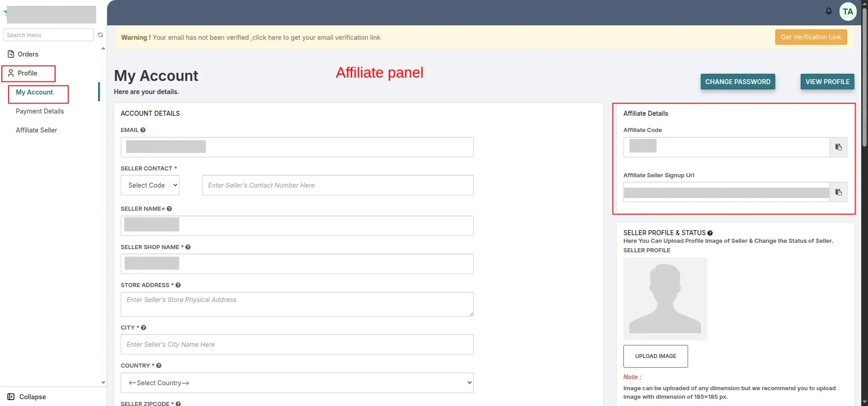Open the Select Country dropdown
This screenshot has width=868, height=406.
[x=297, y=382]
